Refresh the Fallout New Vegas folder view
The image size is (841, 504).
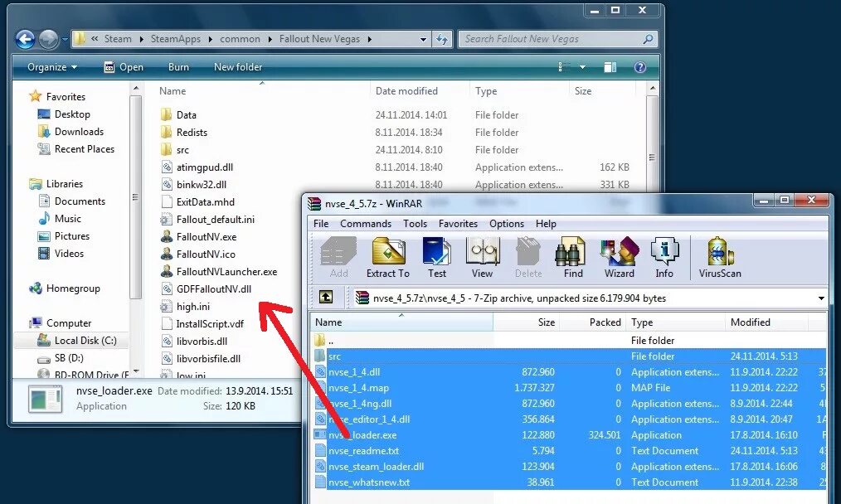442,39
